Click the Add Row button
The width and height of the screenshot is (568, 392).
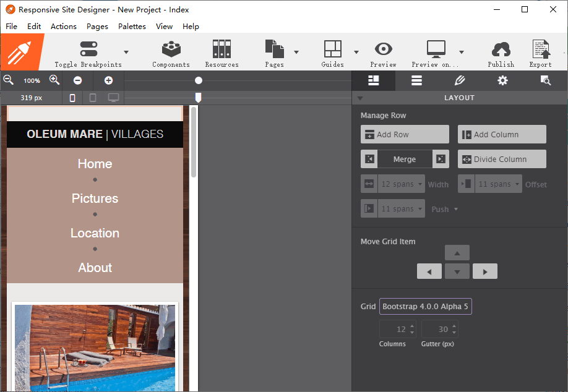(x=405, y=134)
